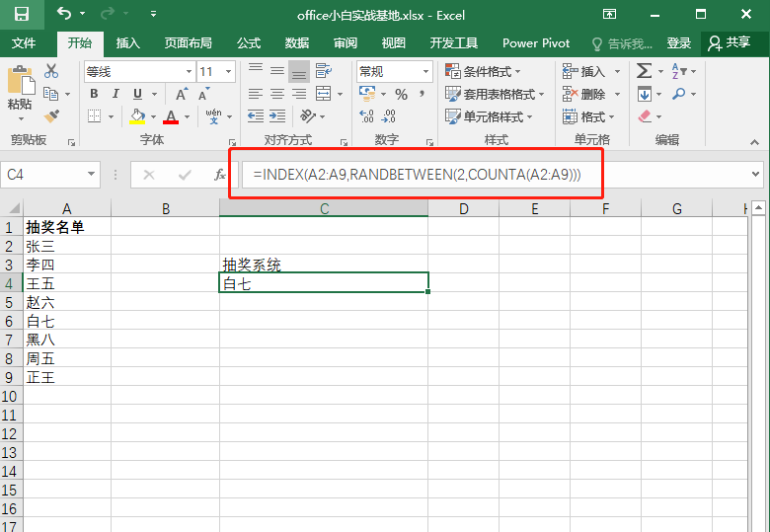This screenshot has width=770, height=532.
Task: Apply yellow fill color bucket
Action: click(137, 116)
